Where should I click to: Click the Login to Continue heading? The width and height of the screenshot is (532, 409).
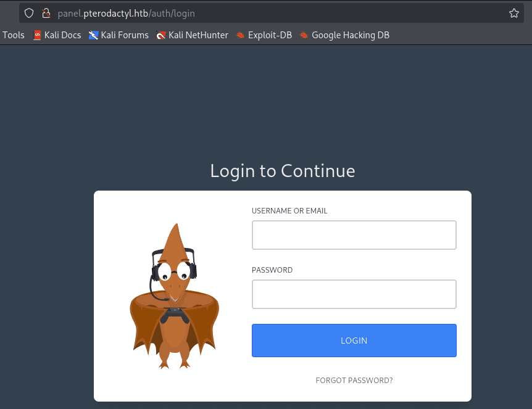(x=282, y=171)
